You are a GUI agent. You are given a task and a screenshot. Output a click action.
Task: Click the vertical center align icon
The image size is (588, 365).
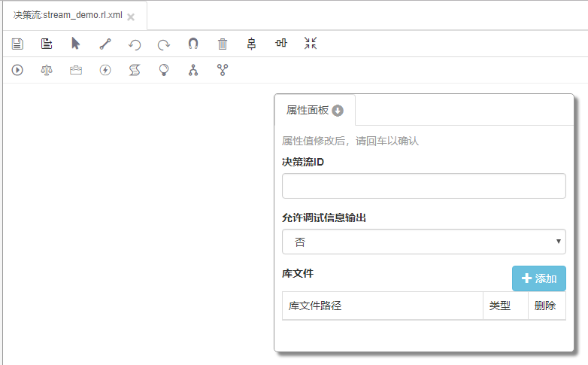pos(252,44)
